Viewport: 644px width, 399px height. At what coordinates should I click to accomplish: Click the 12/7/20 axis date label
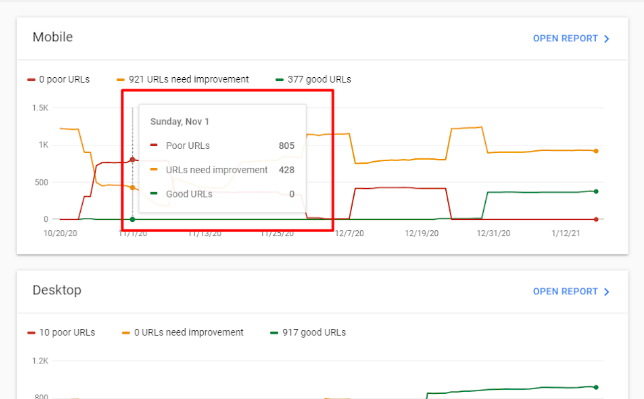click(349, 233)
